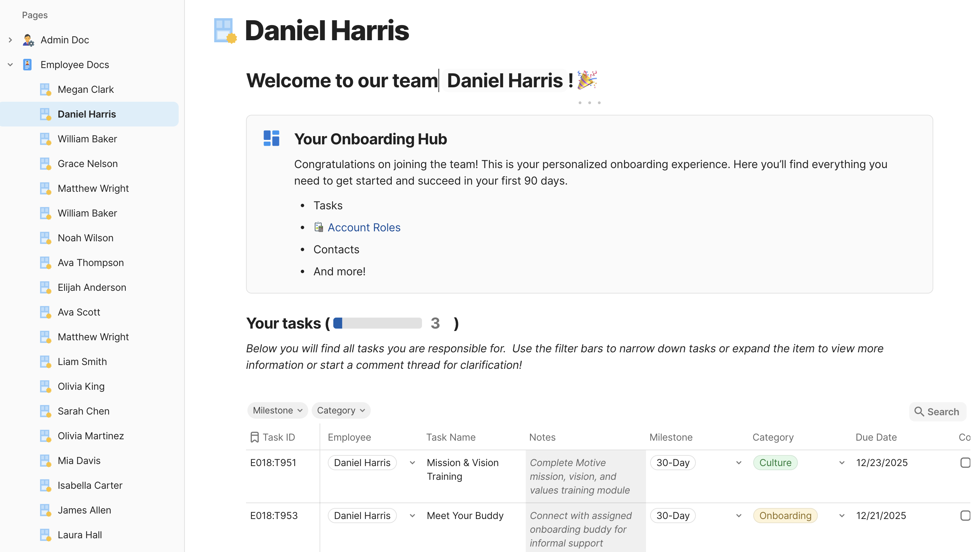
Task: Click the large Daniel Harris title icon
Action: tap(225, 31)
